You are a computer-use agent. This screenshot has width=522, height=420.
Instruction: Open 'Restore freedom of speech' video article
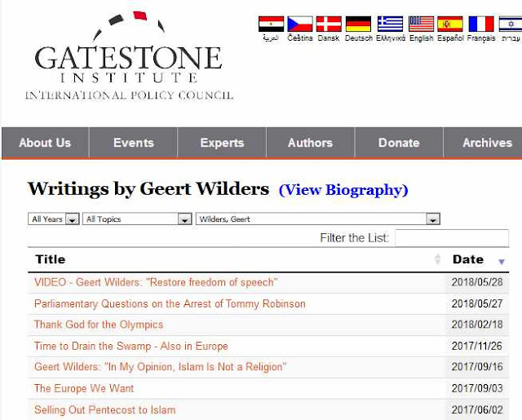tap(156, 282)
